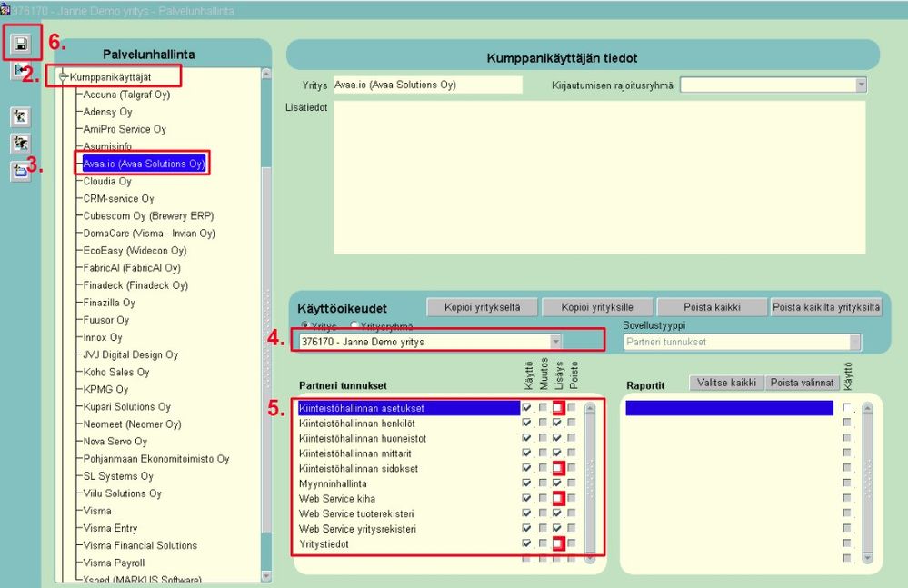Open the Sovellustyyppi Partneri tunnukset dropdown
Screen dimensions: 908x588
854,342
